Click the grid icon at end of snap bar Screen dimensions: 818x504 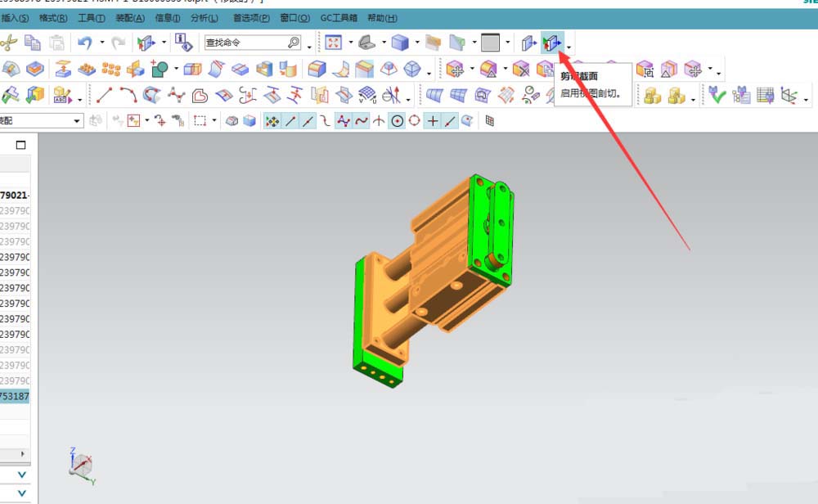(x=489, y=121)
